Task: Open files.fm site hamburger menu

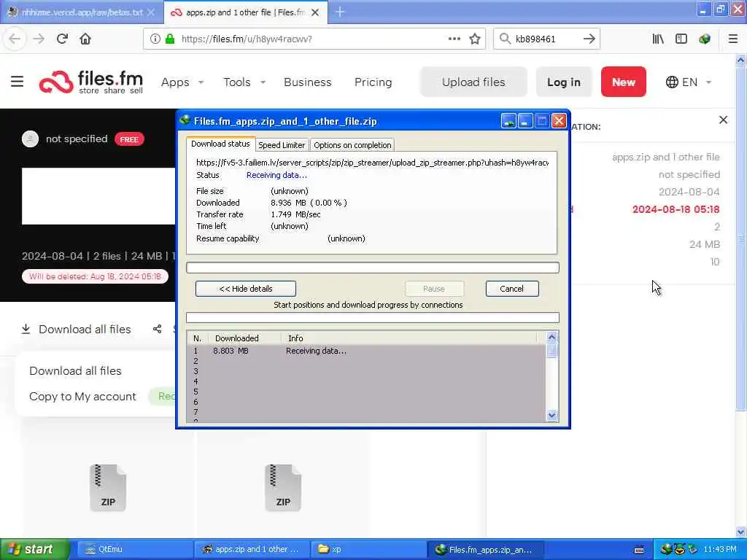Action: pos(18,82)
